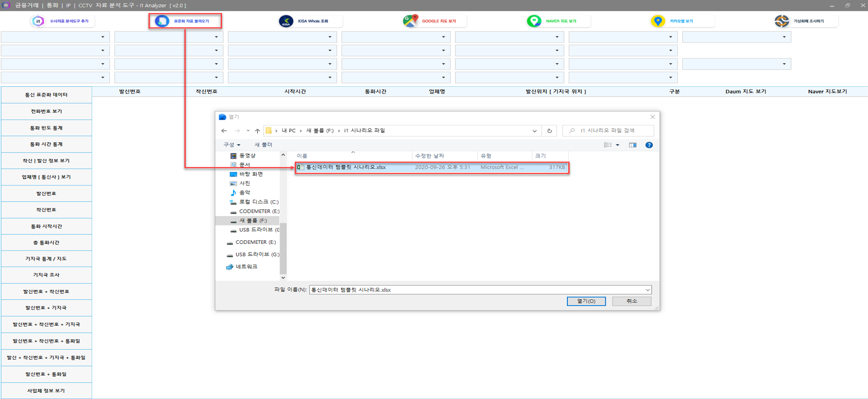This screenshot has height=399, width=868.
Task: Click the 가상화폐 조사하기 icon
Action: click(x=782, y=21)
